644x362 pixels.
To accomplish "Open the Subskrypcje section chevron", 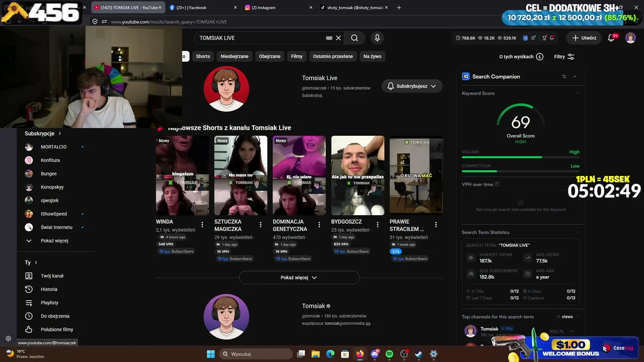I will click(60, 134).
